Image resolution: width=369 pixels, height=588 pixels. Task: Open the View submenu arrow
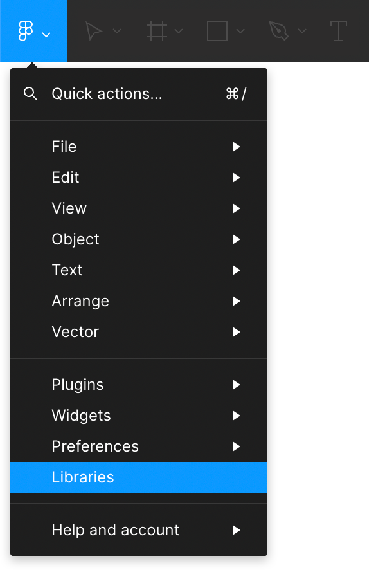(236, 208)
